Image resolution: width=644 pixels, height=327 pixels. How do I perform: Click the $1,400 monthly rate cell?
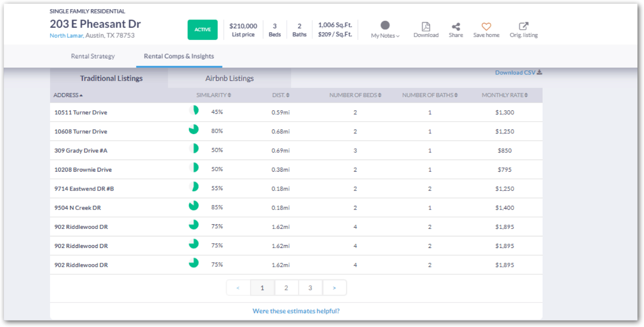tap(505, 208)
